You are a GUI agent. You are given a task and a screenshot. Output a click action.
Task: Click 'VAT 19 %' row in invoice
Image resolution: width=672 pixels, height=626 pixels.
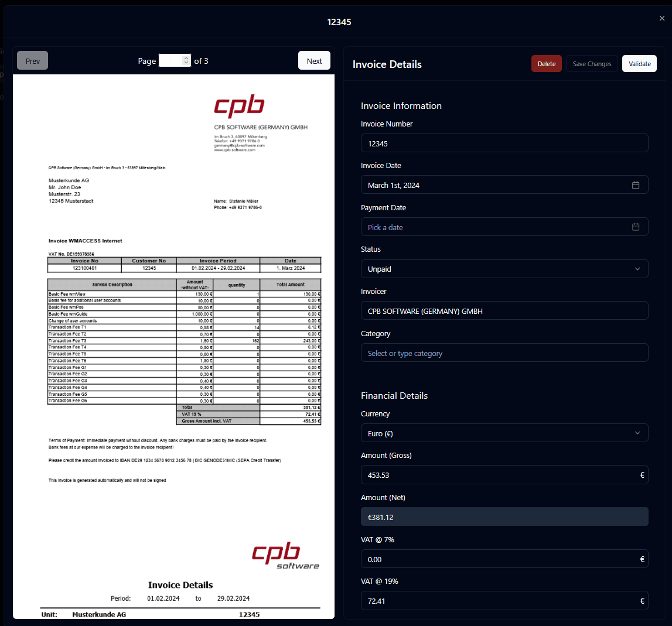pos(248,415)
